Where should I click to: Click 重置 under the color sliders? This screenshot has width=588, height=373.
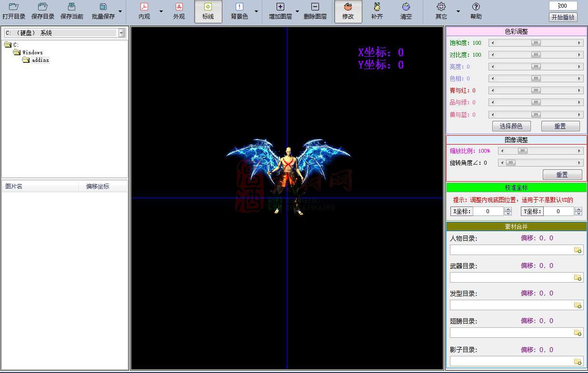560,126
